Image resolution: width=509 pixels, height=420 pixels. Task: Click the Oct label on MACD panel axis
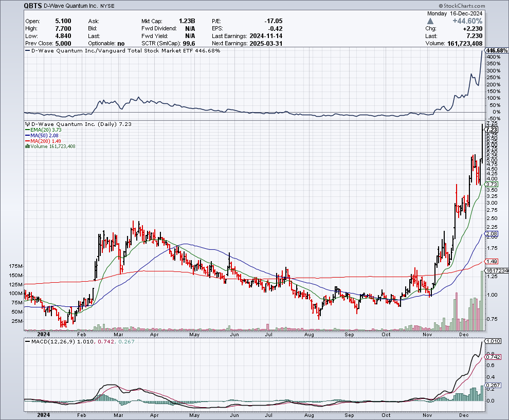click(x=386, y=415)
